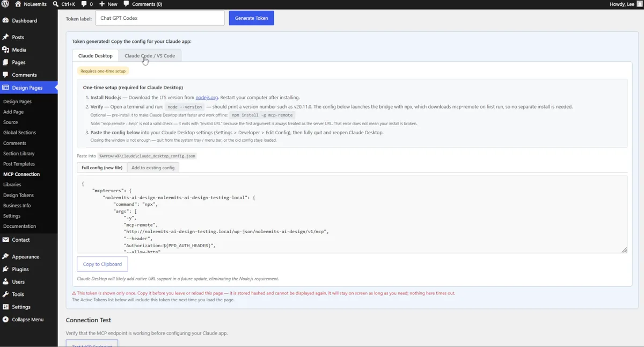Viewport: 644px width, 347px height.
Task: Open the Business Info submenu item
Action: click(x=17, y=205)
